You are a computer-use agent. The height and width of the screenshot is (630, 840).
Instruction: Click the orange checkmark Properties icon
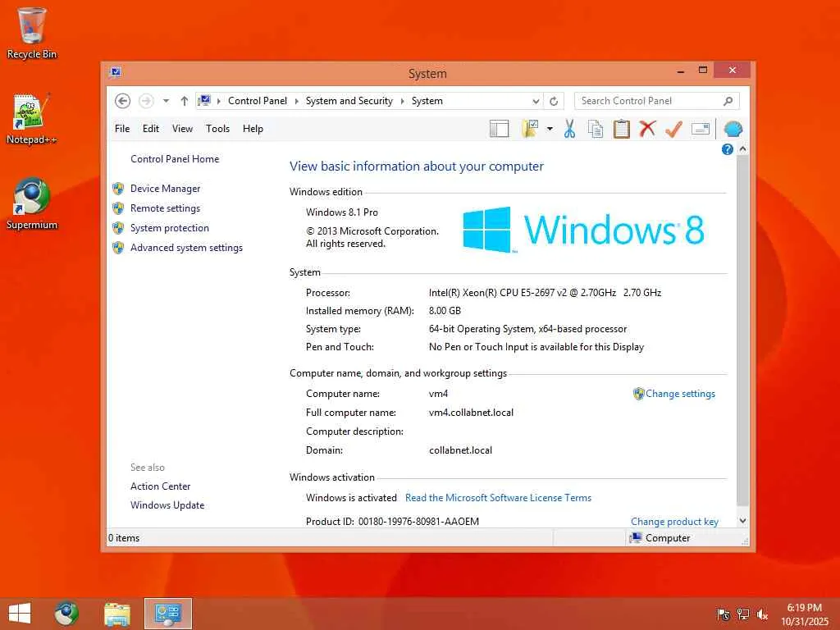coord(674,129)
